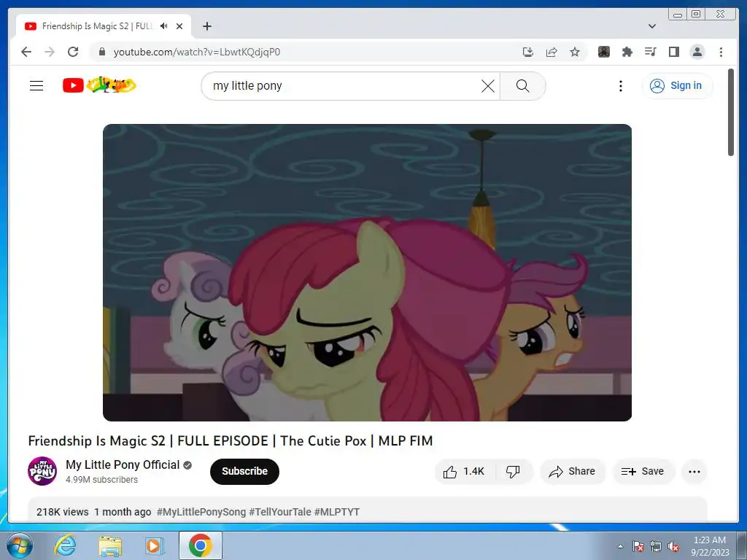Open media controls icon in toolbar
Viewport: 747px width, 560px height.
650,52
